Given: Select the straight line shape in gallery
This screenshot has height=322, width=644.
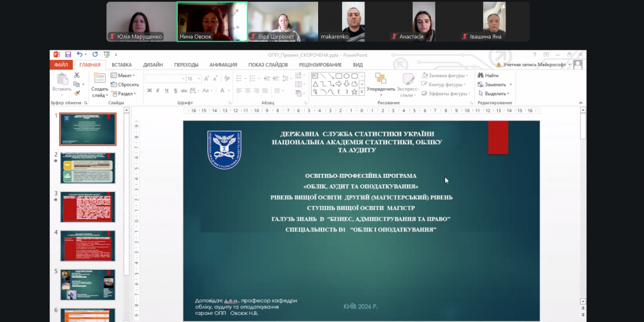Looking at the screenshot, I should (323, 76).
